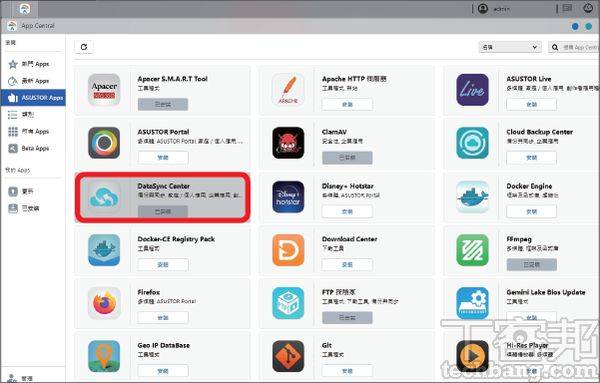Open the Apacer S.M.A.R.T Tool app icon
This screenshot has height=383, width=600.
tap(104, 90)
